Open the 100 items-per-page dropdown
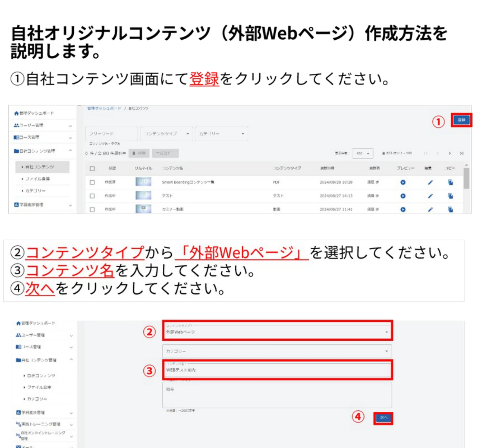Image resolution: width=499 pixels, height=448 pixels. (x=363, y=153)
